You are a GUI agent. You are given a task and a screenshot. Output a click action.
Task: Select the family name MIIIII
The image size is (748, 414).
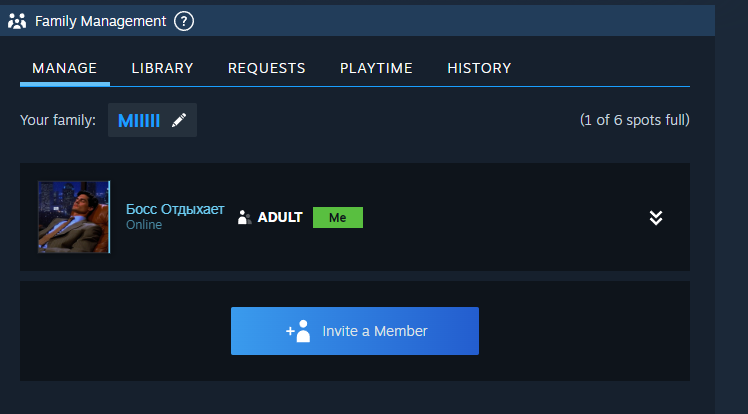(138, 120)
